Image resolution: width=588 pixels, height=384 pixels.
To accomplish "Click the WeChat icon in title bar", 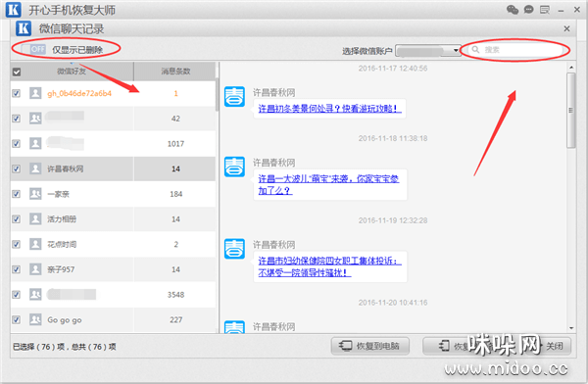I will [513, 10].
